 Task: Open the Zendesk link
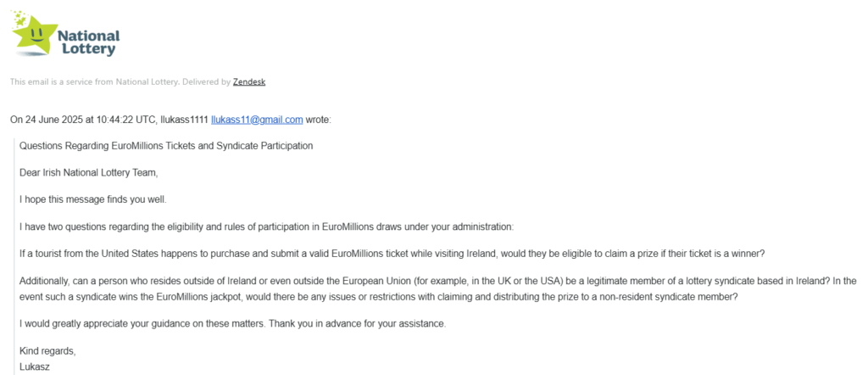click(x=249, y=82)
